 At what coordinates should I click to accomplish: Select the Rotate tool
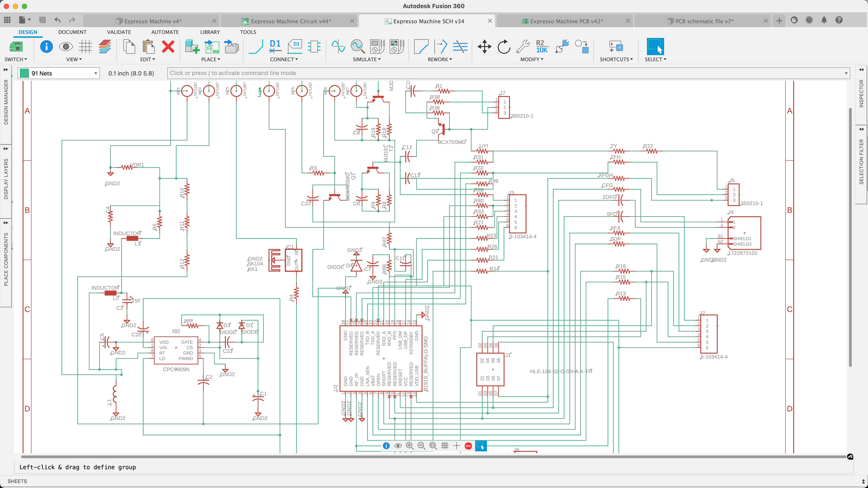point(503,47)
